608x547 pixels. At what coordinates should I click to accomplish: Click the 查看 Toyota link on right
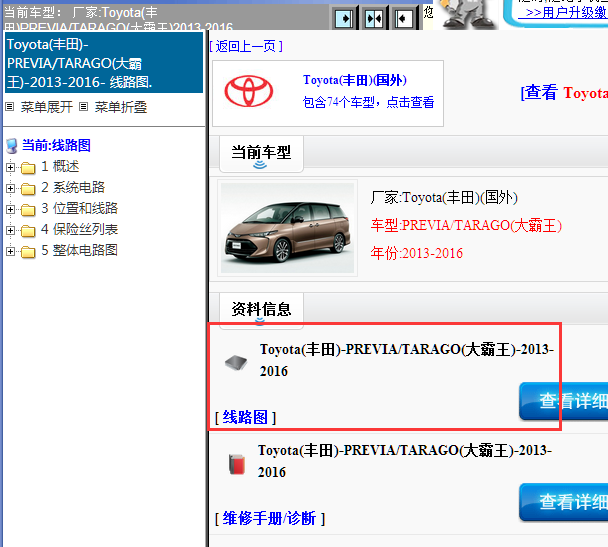coord(564,93)
